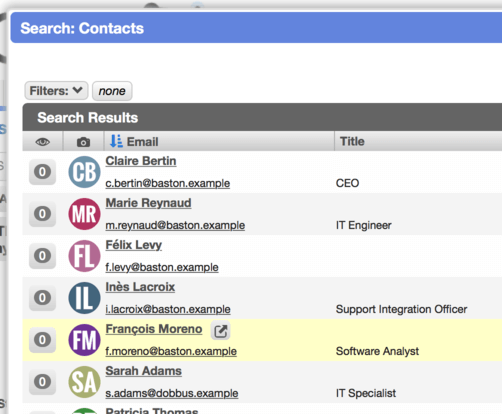The image size is (502, 414).
Task: Toggle the watch counter for Claire Bertin
Action: [42, 172]
